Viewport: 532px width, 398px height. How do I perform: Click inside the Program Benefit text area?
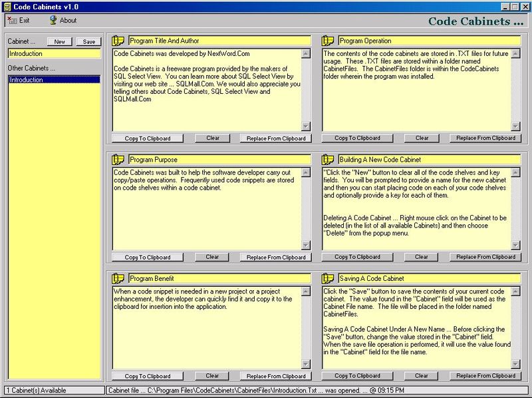207,327
